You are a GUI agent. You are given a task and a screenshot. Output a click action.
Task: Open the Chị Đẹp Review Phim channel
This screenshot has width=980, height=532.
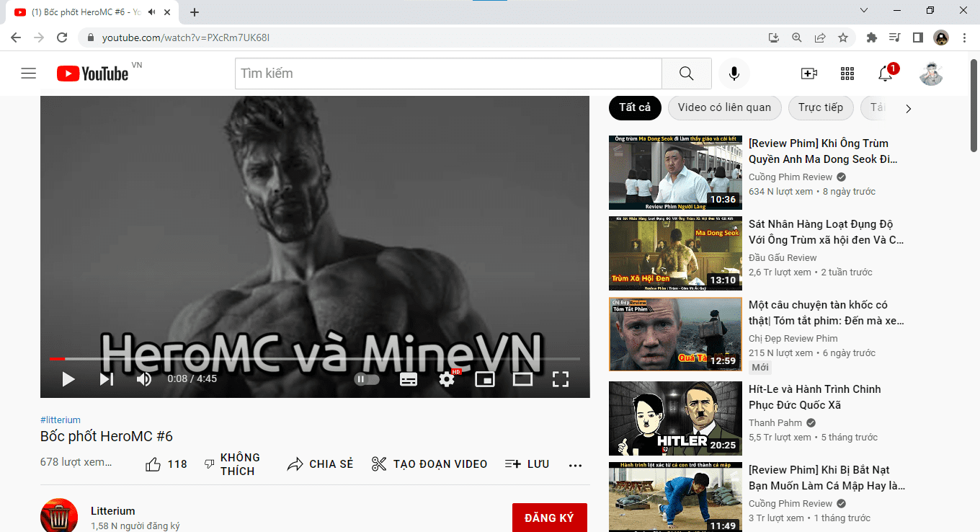(x=793, y=338)
